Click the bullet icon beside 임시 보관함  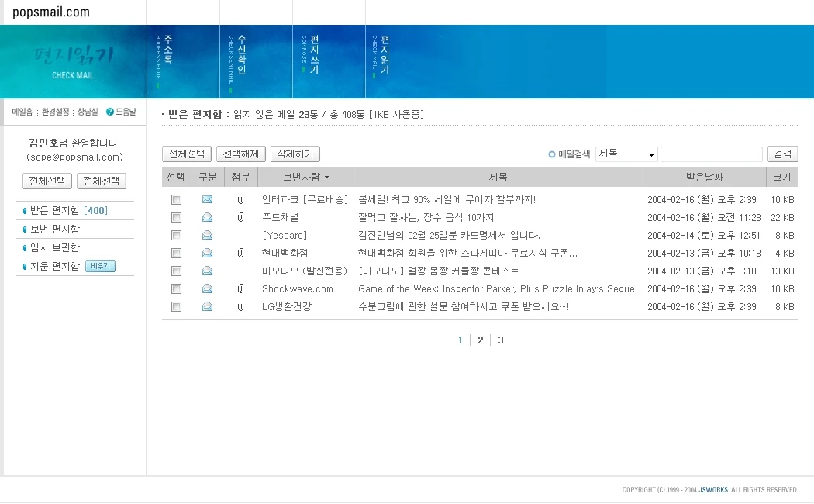click(x=24, y=248)
